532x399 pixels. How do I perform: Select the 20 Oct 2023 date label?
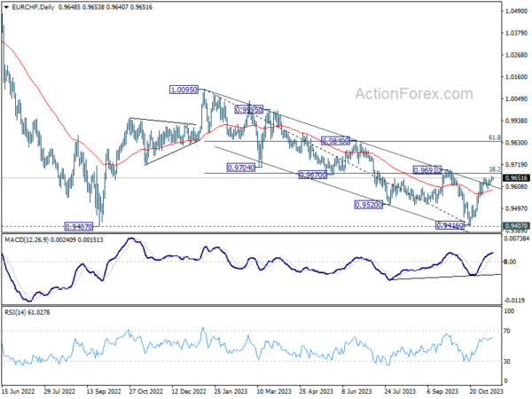coord(486,391)
